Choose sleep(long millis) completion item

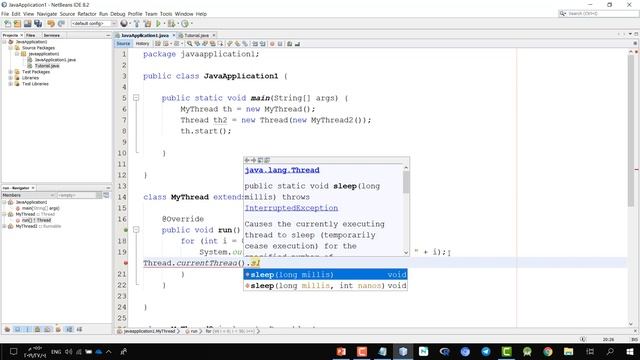[x=325, y=275]
